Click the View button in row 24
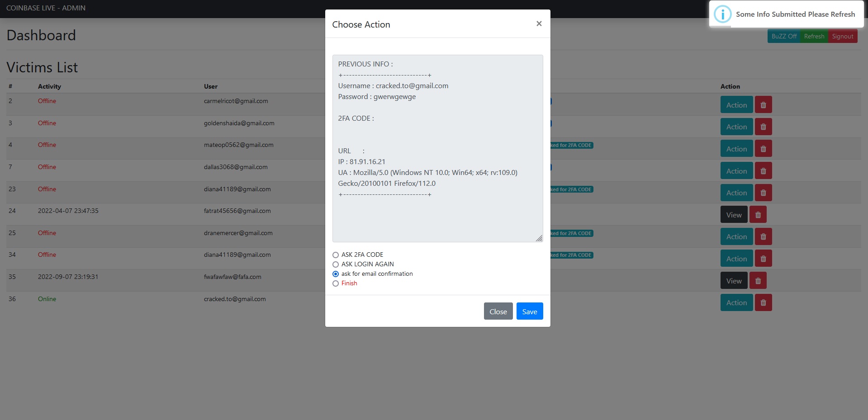This screenshot has width=868, height=420. point(734,215)
